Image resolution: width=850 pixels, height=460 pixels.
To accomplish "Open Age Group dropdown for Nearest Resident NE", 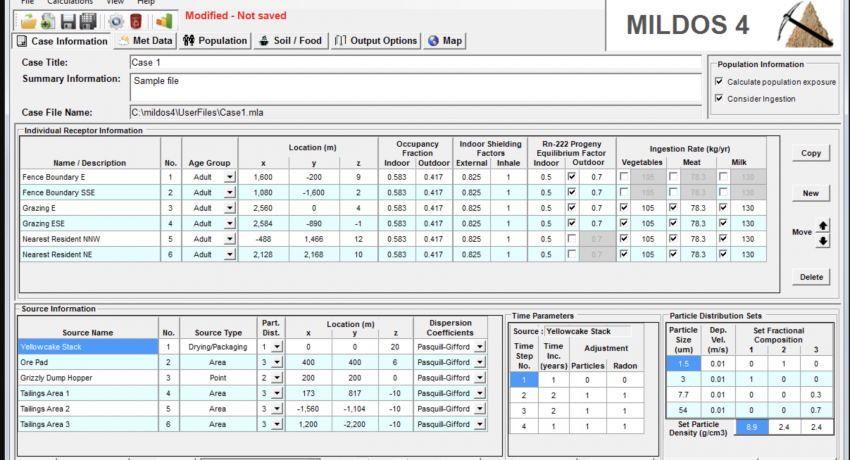I will click(230, 254).
